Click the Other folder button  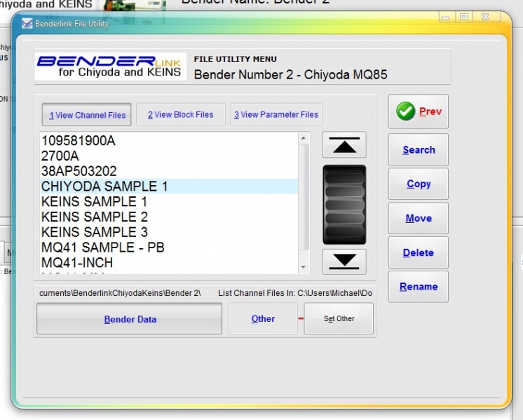coord(263,318)
